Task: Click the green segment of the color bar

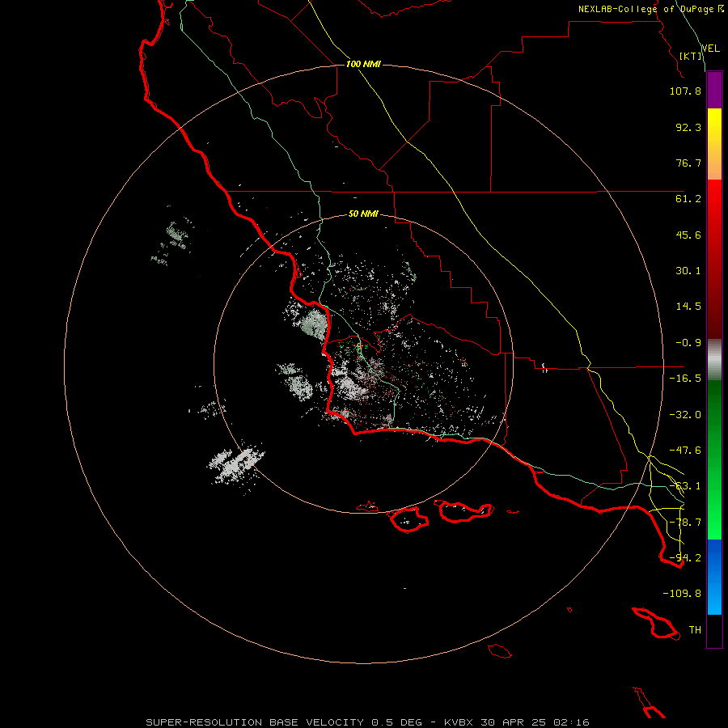Action: tap(714, 459)
